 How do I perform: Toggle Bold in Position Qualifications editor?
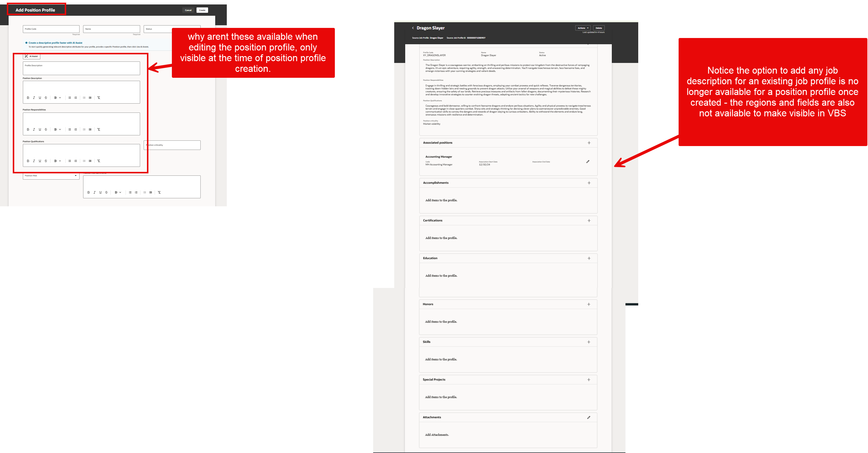28,161
